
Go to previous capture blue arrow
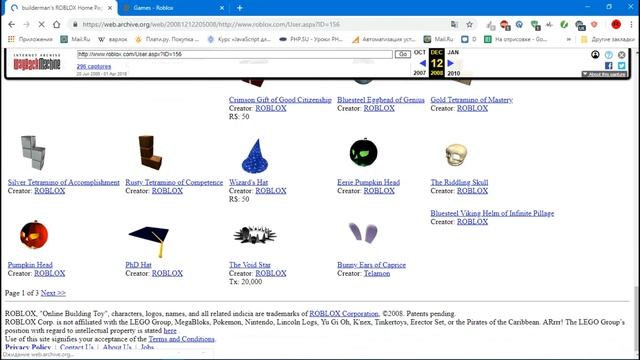tap(422, 63)
